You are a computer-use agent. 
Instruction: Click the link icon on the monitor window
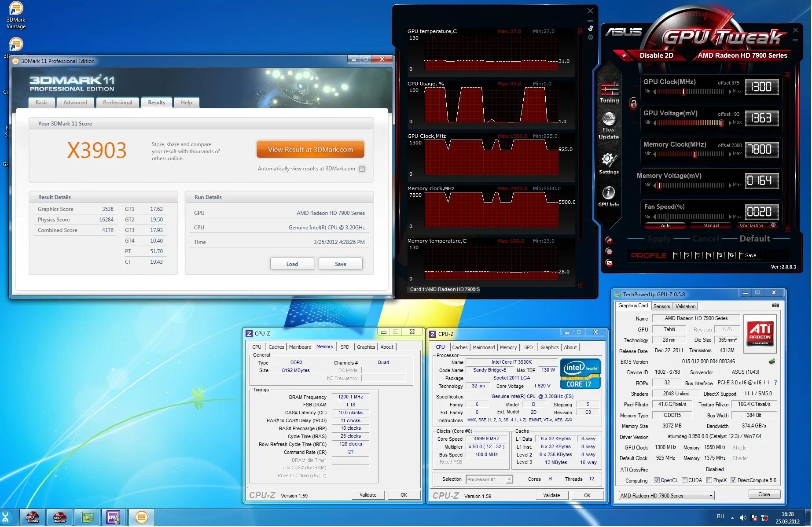coord(591,28)
